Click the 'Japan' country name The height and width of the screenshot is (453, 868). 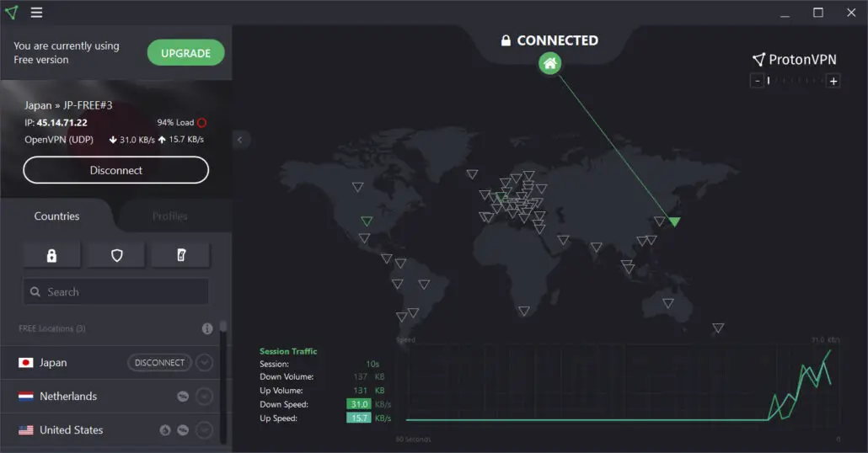(x=53, y=362)
